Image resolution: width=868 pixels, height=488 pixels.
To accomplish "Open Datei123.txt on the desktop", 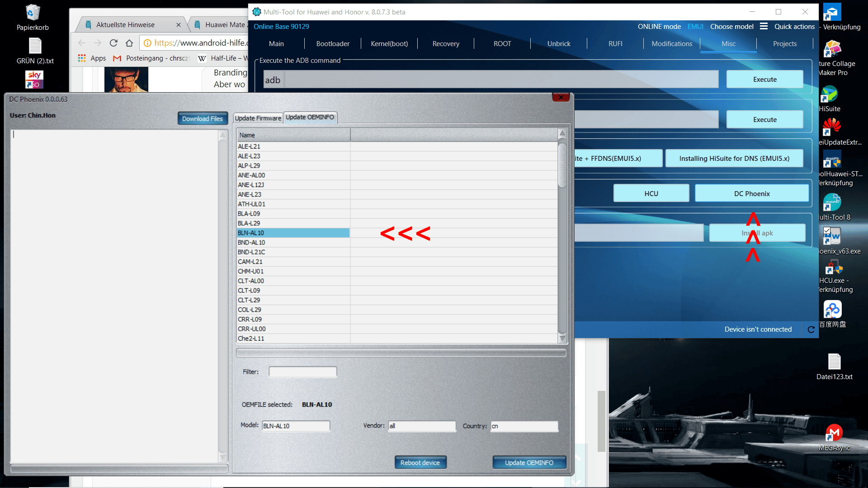I will 834,362.
